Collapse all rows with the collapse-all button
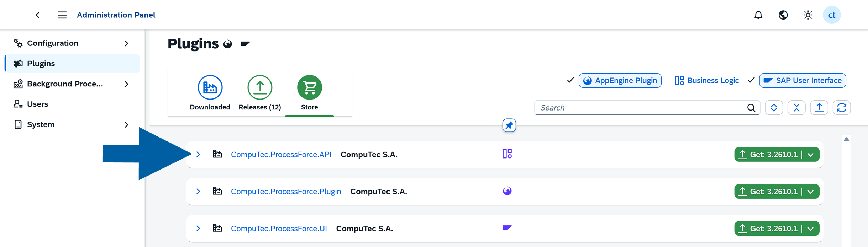868x247 pixels. (796, 108)
